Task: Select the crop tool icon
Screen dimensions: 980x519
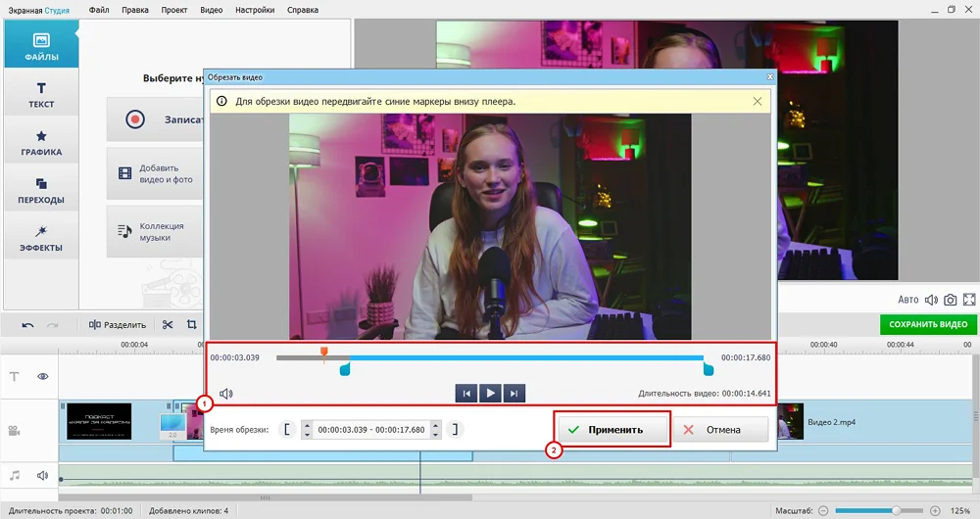Action: (192, 325)
